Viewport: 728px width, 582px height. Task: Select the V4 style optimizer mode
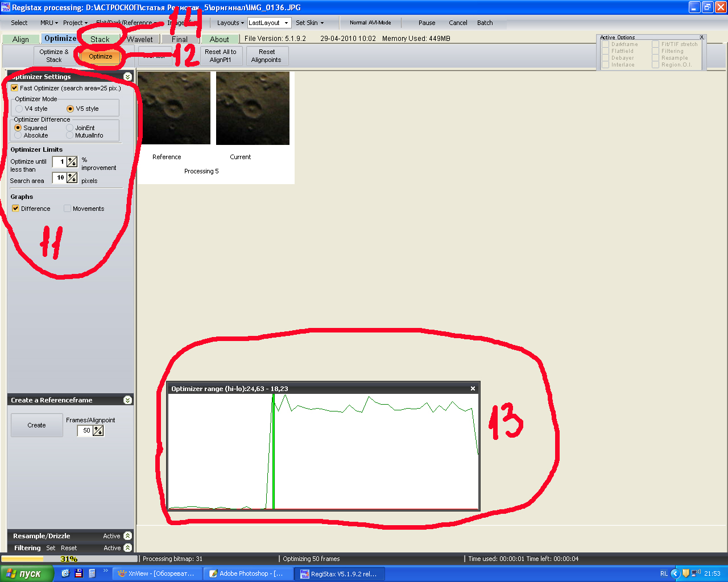click(x=19, y=109)
